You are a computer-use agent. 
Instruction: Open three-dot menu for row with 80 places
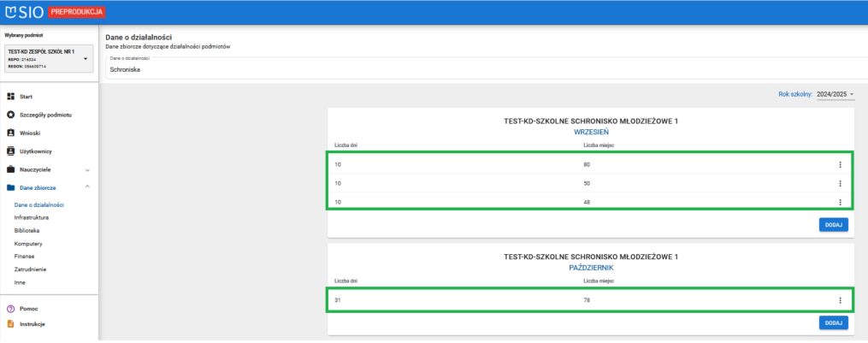point(841,164)
